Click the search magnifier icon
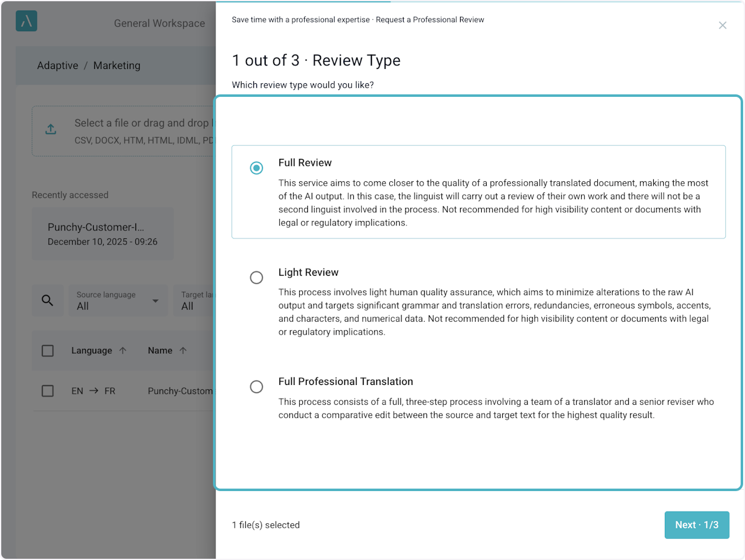 [48, 300]
